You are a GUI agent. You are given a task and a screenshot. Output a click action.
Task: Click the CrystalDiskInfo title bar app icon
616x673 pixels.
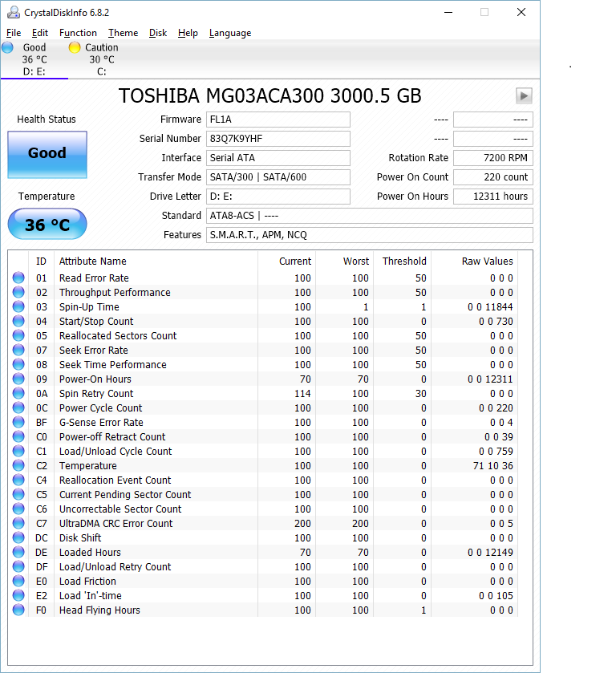point(14,13)
